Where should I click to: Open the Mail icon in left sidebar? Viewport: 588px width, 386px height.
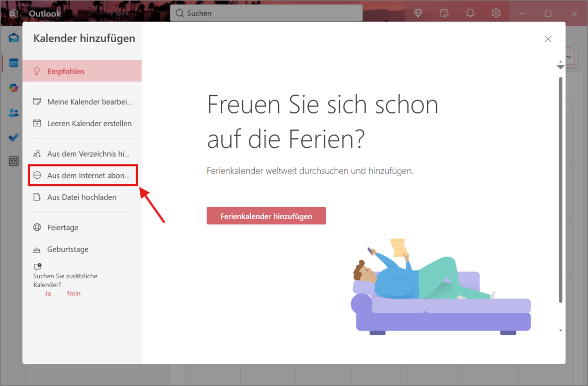point(14,38)
